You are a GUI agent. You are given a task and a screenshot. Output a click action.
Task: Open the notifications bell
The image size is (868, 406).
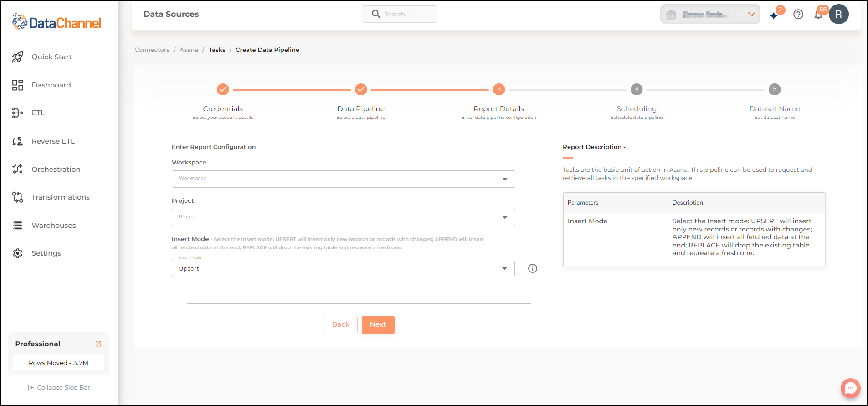pyautogui.click(x=818, y=15)
